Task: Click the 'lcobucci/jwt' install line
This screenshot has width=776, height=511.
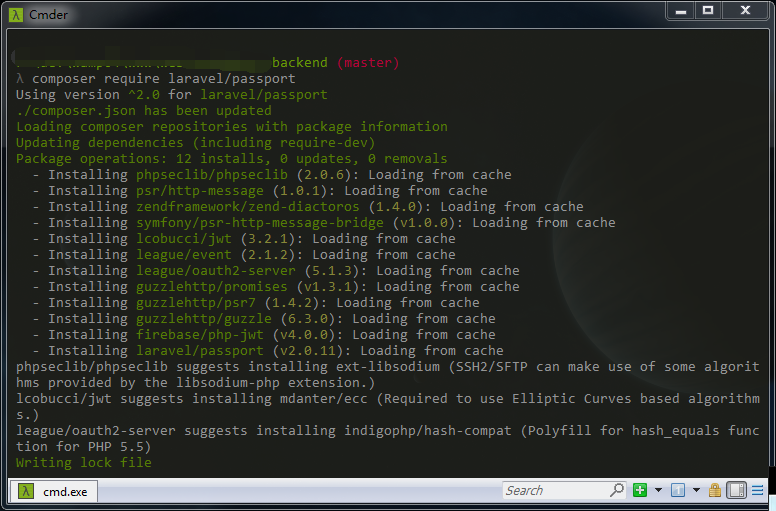Action: click(x=244, y=238)
